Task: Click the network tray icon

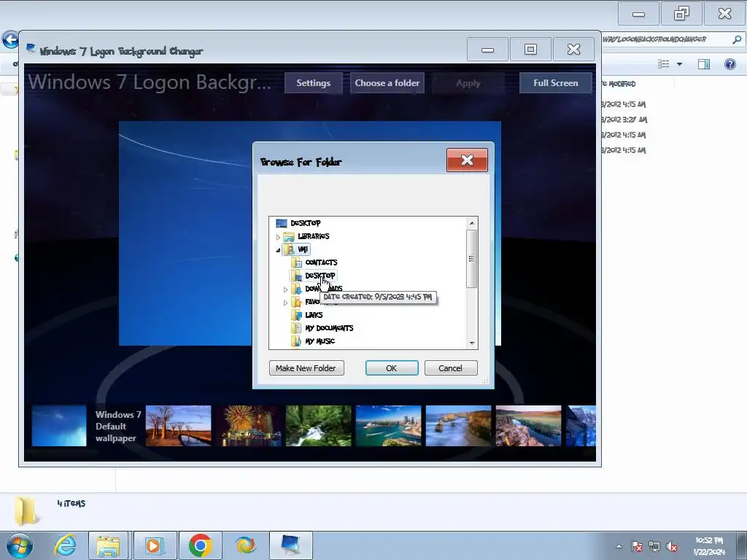Action: [x=654, y=546]
